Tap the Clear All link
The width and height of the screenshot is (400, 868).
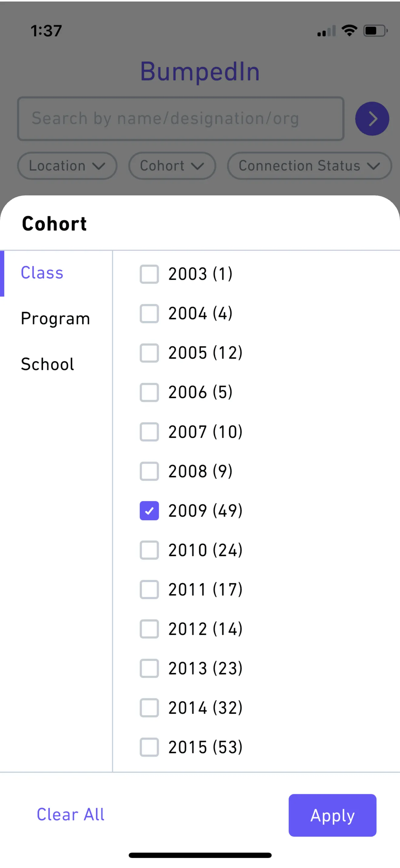(x=71, y=815)
